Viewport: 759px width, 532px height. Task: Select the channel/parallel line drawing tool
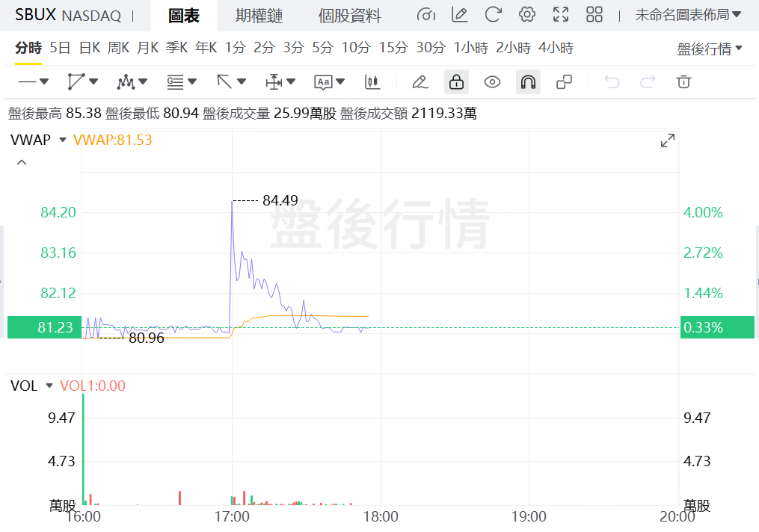tap(76, 81)
